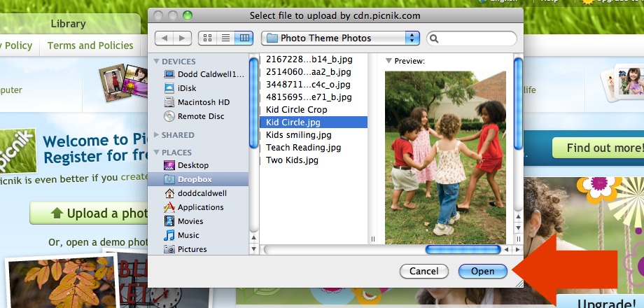Go forward with the right arrow button
The width and height of the screenshot is (644, 308).
click(183, 38)
